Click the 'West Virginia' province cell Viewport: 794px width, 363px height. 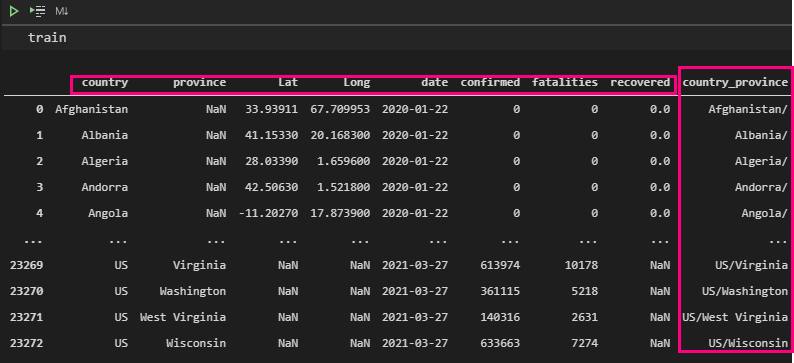pyautogui.click(x=183, y=317)
